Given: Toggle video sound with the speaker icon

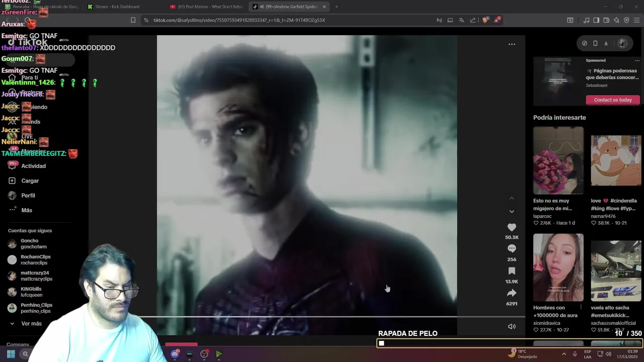Looking at the screenshot, I should (x=512, y=326).
